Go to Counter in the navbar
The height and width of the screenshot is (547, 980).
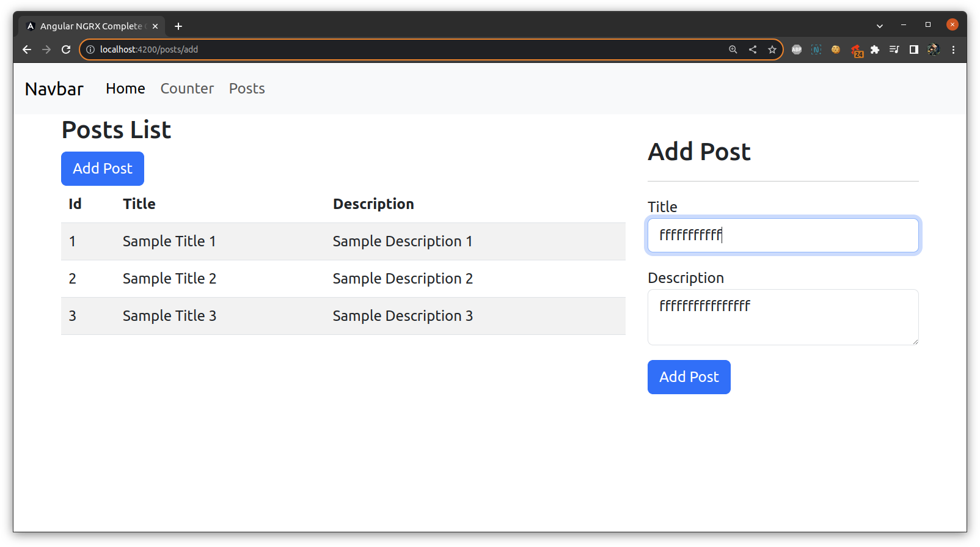click(x=187, y=89)
